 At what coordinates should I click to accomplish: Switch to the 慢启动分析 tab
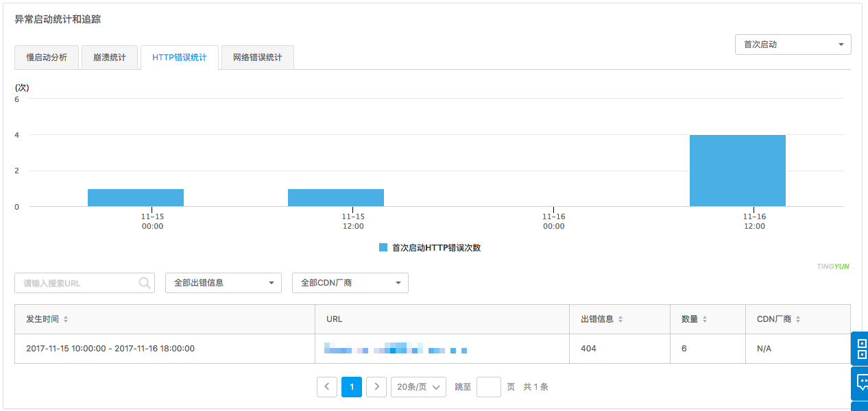click(47, 58)
